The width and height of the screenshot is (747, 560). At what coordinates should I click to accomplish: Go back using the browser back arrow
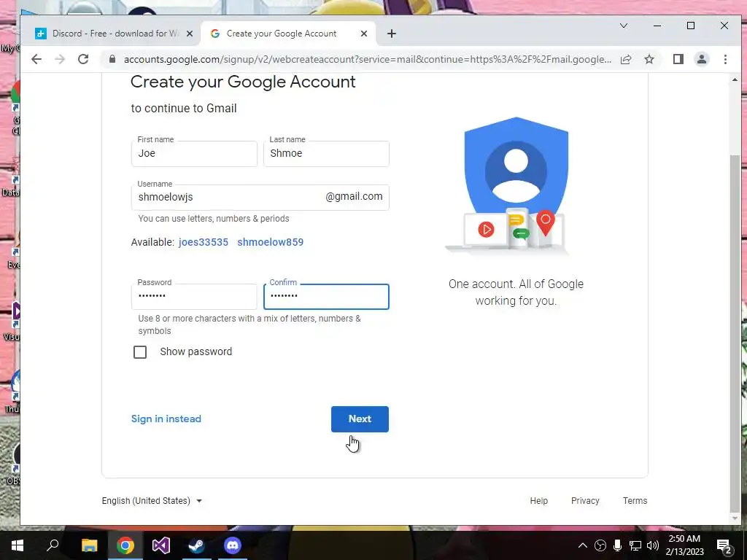[x=36, y=59]
